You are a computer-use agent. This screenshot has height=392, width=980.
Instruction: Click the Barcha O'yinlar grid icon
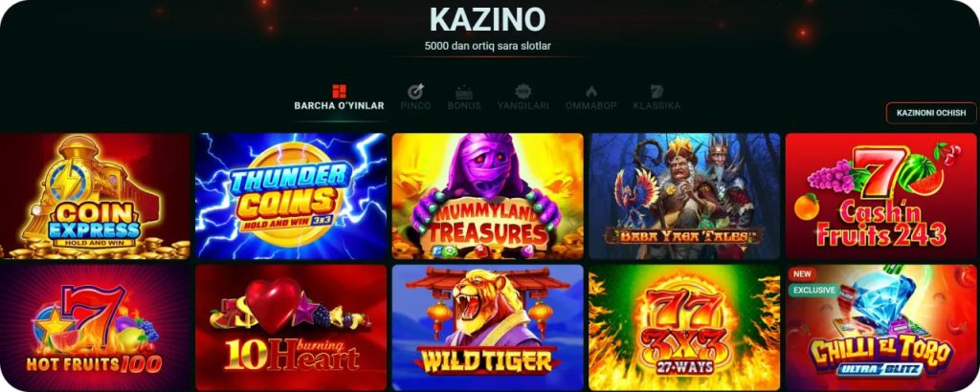click(339, 91)
